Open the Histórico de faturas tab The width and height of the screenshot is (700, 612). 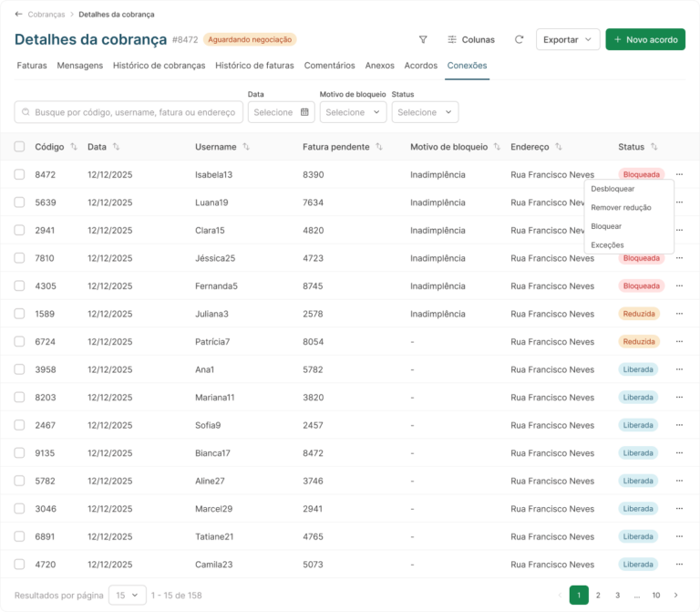click(254, 66)
